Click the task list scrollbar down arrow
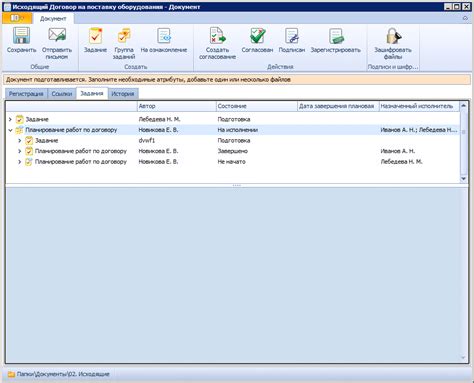The image size is (474, 383). [463, 179]
